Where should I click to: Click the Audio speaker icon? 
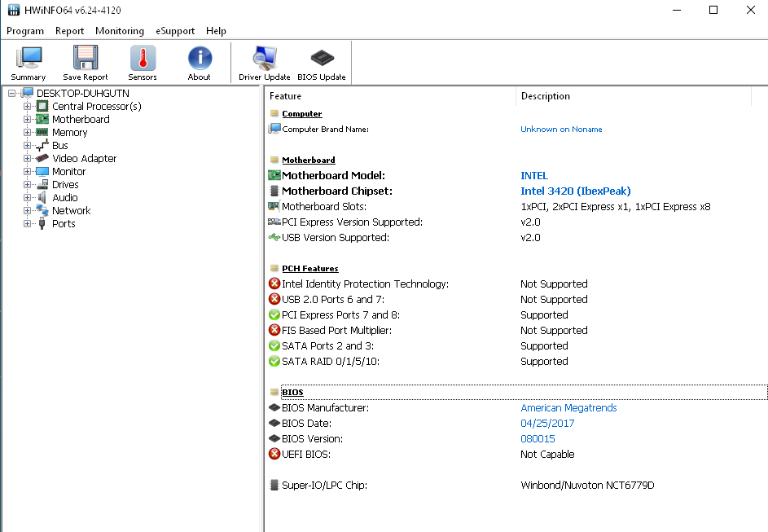click(x=42, y=197)
